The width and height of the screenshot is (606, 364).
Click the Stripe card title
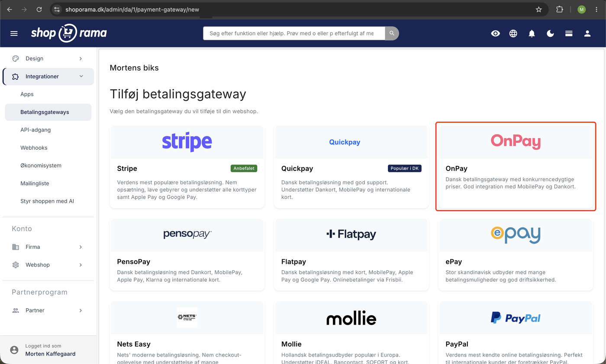(127, 169)
